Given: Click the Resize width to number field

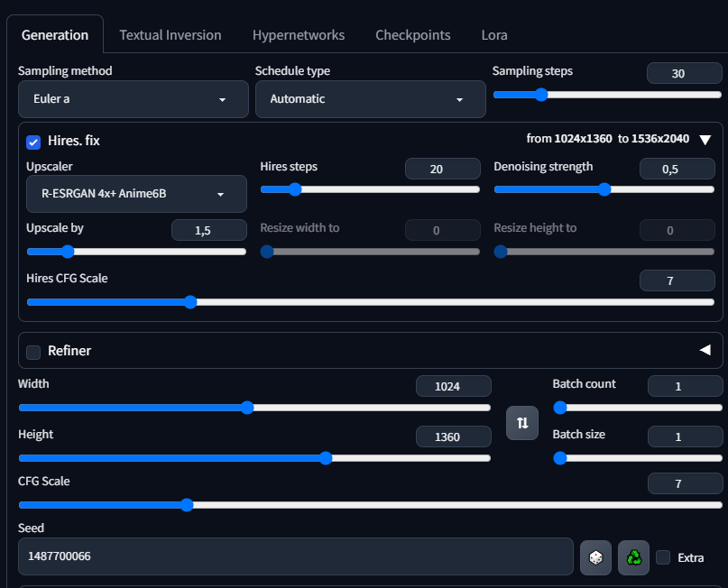Looking at the screenshot, I should coord(442,230).
